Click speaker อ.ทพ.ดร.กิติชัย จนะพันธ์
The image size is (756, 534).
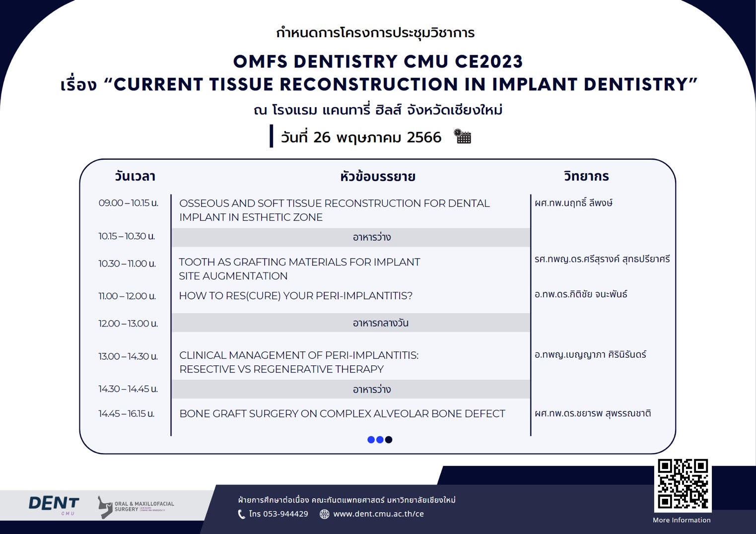click(x=581, y=294)
